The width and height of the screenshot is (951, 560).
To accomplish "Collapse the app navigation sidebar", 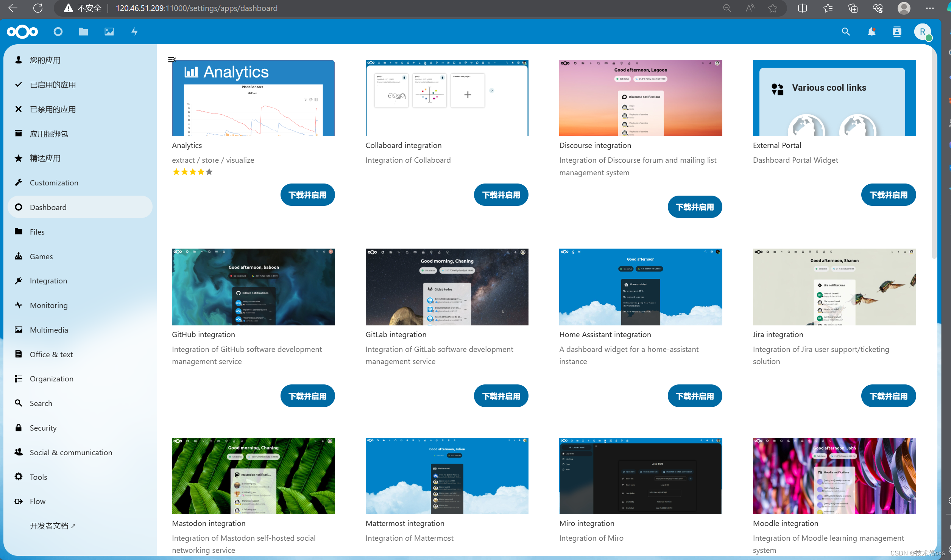I will pyautogui.click(x=171, y=59).
